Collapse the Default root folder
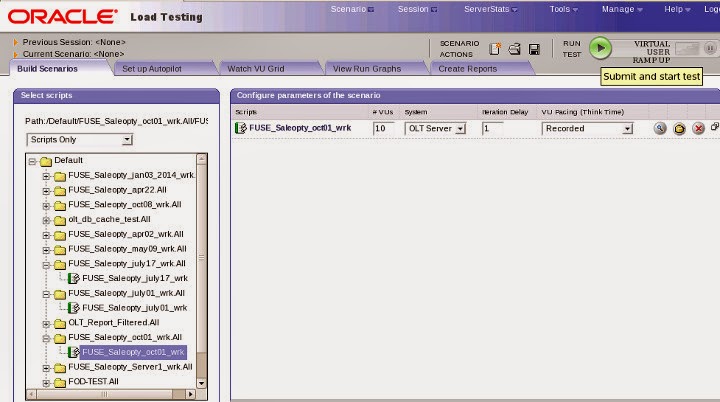720x402 pixels. pyautogui.click(x=32, y=161)
